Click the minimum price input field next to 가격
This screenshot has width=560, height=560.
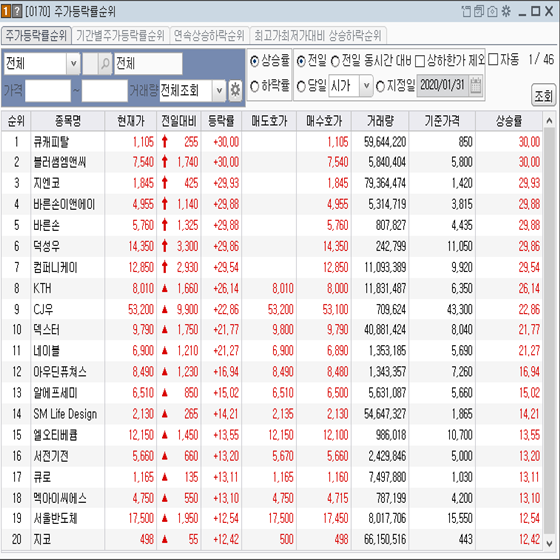[48, 91]
